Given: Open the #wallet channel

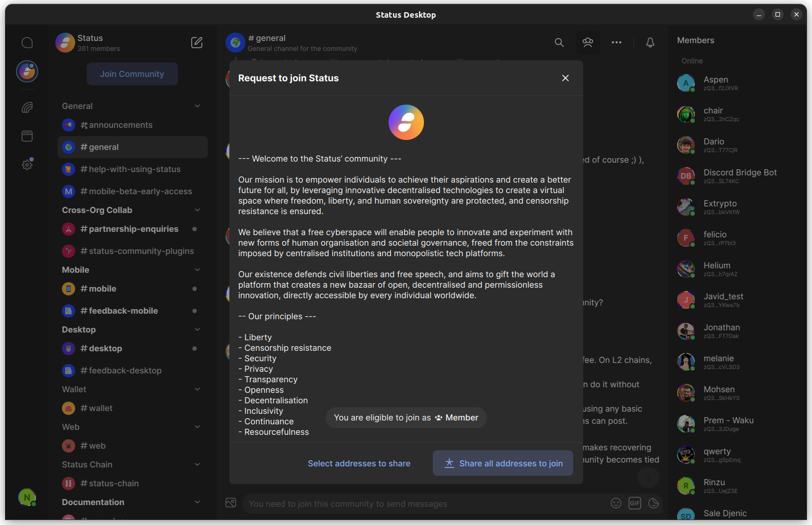Looking at the screenshot, I should pyautogui.click(x=133, y=408).
